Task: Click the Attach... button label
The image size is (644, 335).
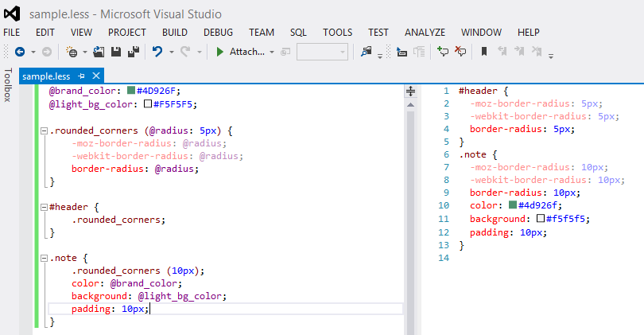Action: click(246, 52)
